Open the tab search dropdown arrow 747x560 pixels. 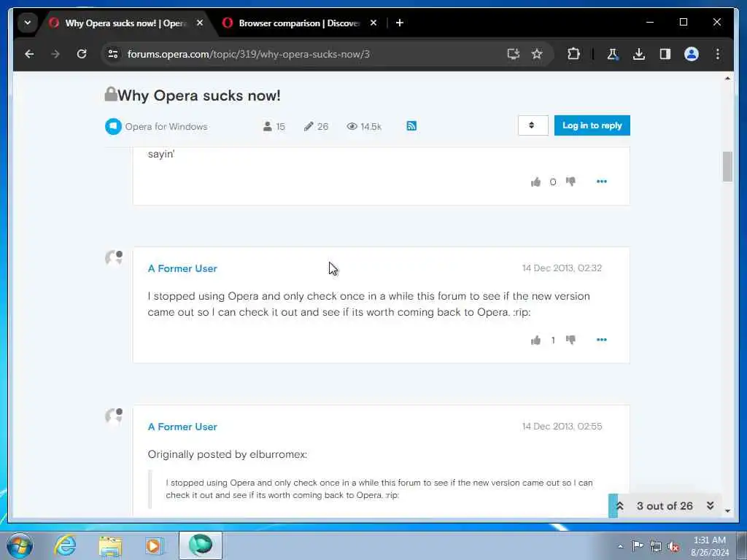click(x=28, y=23)
